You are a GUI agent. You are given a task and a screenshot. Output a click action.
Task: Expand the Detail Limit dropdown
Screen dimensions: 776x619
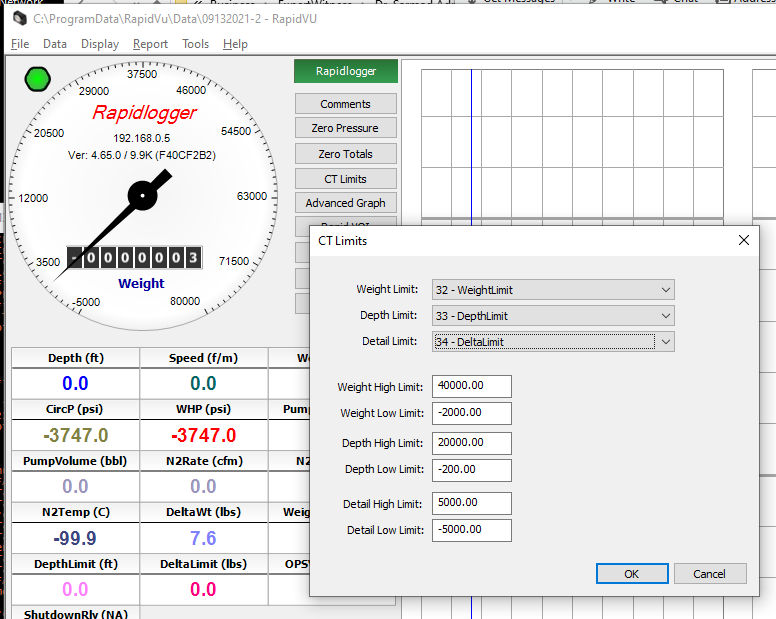[x=553, y=342]
